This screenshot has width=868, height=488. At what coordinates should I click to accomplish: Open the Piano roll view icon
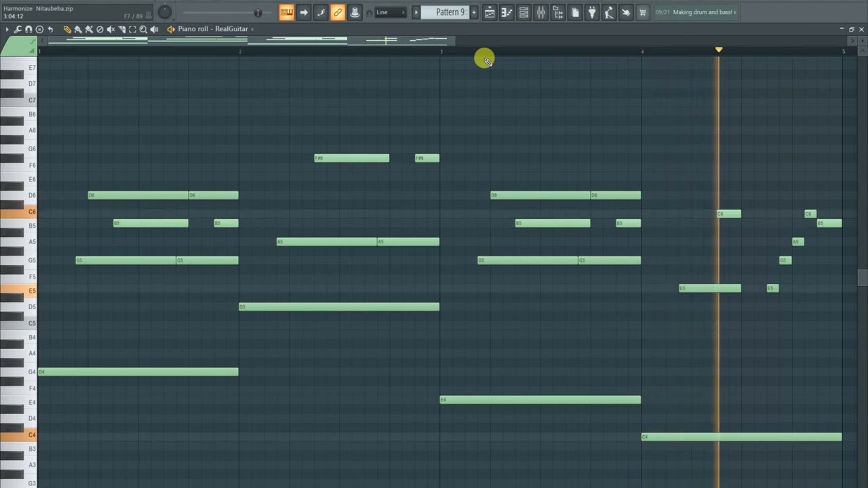[507, 12]
